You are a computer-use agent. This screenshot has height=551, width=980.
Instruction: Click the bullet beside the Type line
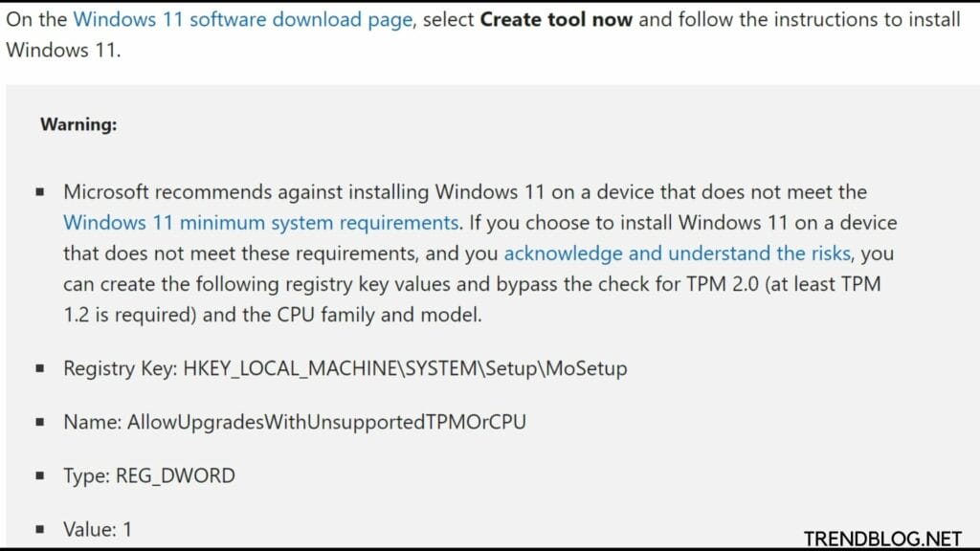point(40,476)
